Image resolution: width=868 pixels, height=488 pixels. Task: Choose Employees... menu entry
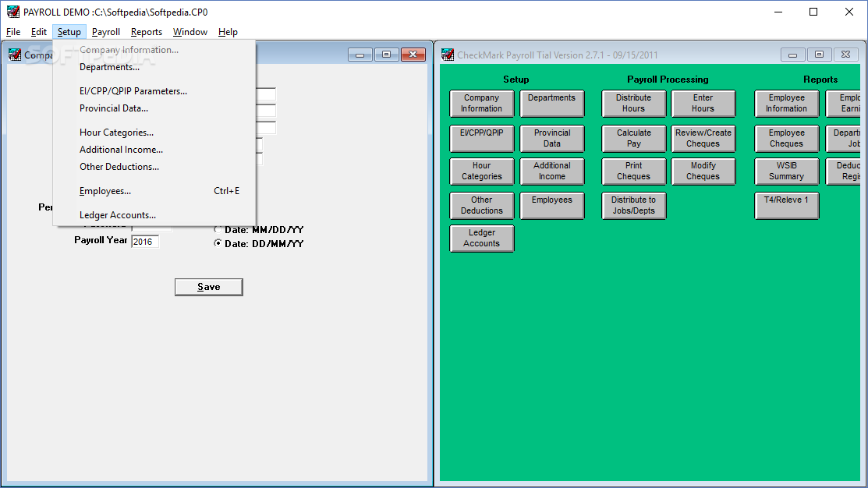click(154, 192)
